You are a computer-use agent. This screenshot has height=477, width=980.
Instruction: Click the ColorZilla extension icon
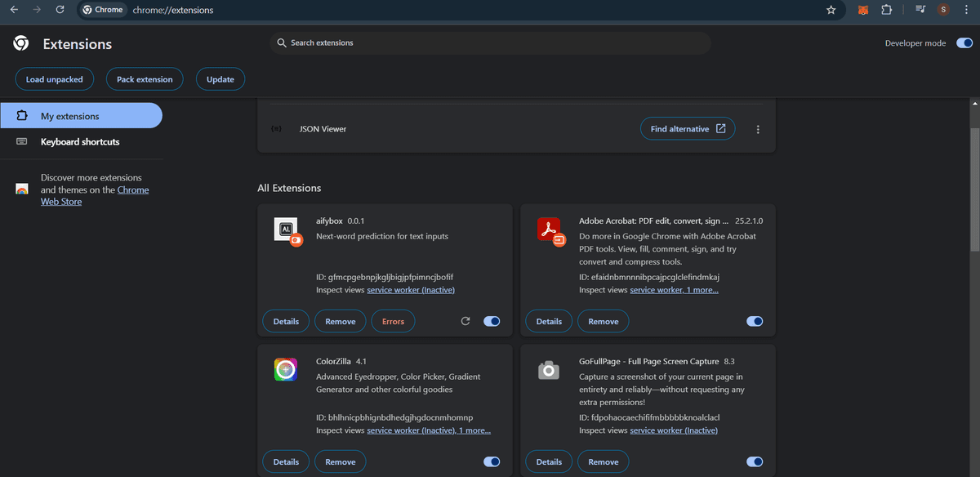coord(285,371)
